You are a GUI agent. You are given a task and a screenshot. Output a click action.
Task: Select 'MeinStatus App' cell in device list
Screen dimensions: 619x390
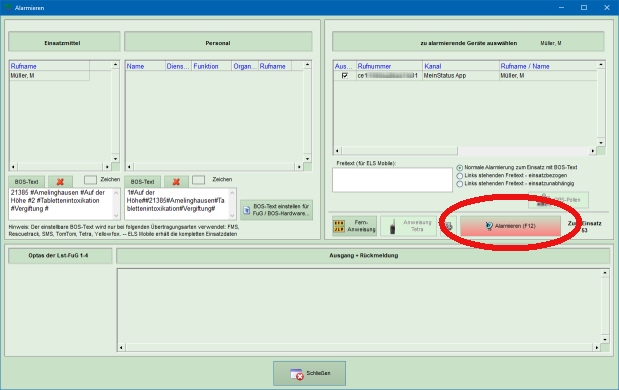coord(461,75)
